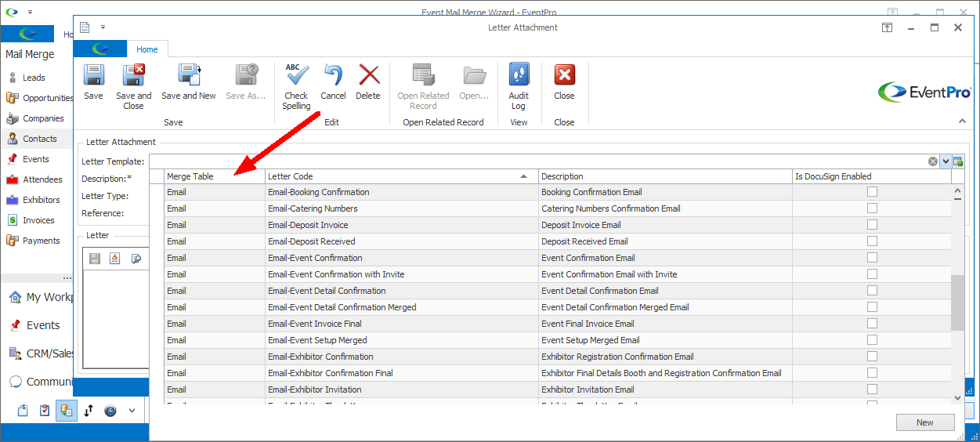Click the grid icon beside Letter Template dropdown

pyautogui.click(x=958, y=161)
